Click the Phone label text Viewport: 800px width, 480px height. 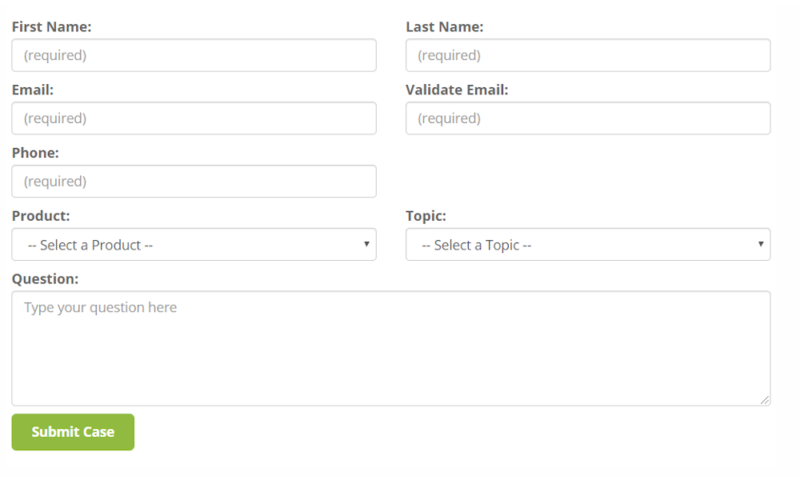coord(35,153)
